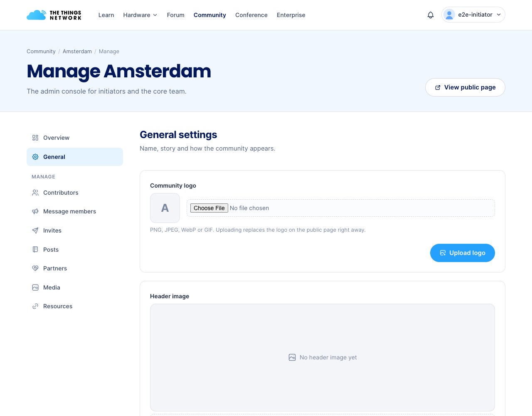Open notifications bell

(431, 15)
